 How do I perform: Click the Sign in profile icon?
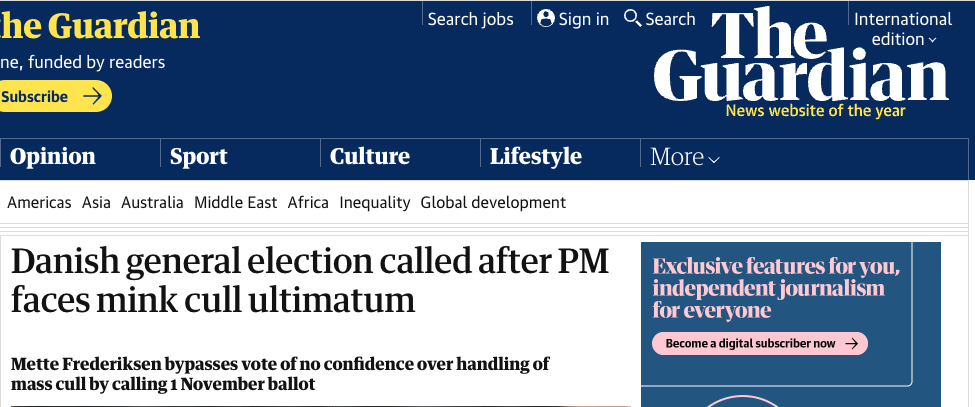click(546, 18)
